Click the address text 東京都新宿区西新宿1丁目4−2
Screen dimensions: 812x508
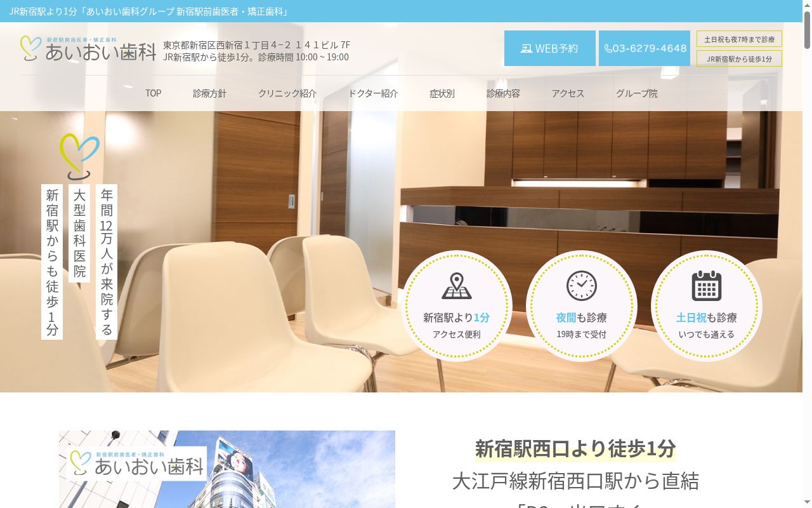pyautogui.click(x=228, y=45)
